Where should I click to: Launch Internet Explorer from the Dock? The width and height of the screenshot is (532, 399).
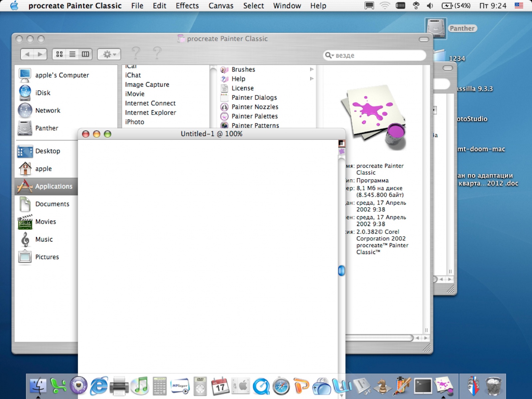pyautogui.click(x=99, y=386)
